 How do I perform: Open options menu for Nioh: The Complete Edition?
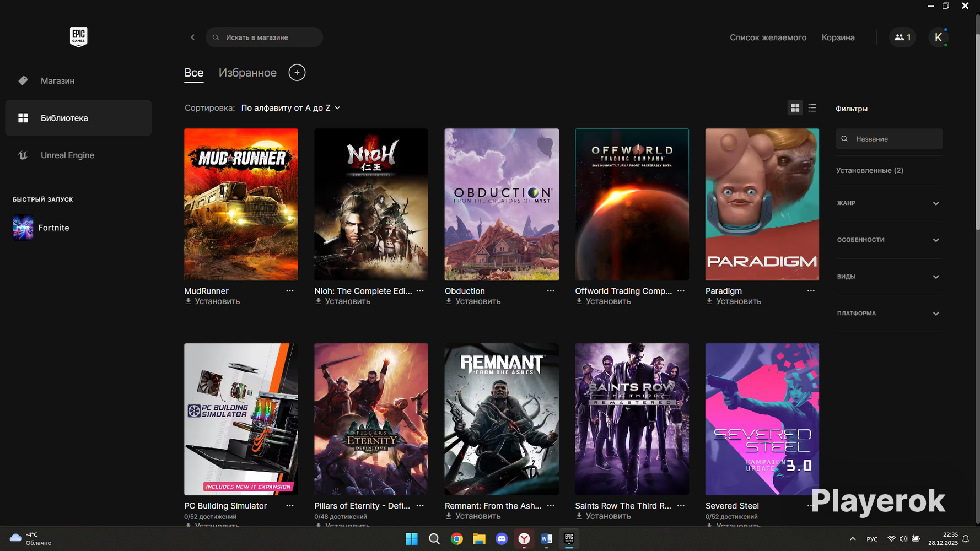(420, 291)
